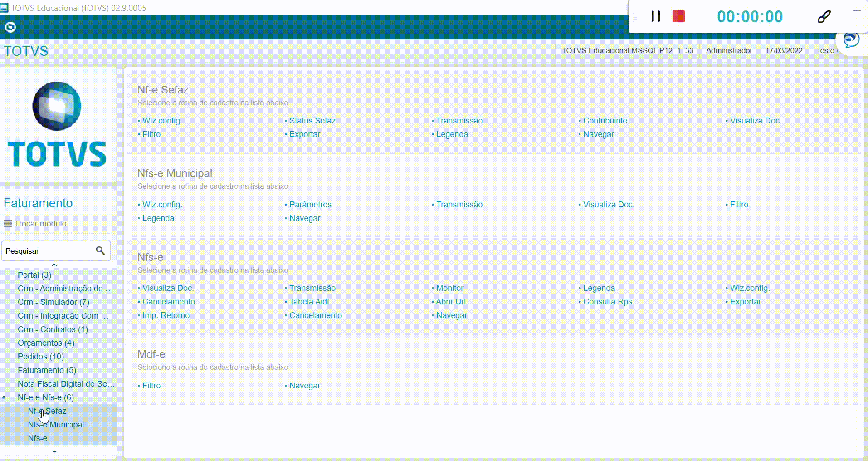Open Imp. Retorno under Nfs-e
The image size is (868, 461).
tap(166, 315)
